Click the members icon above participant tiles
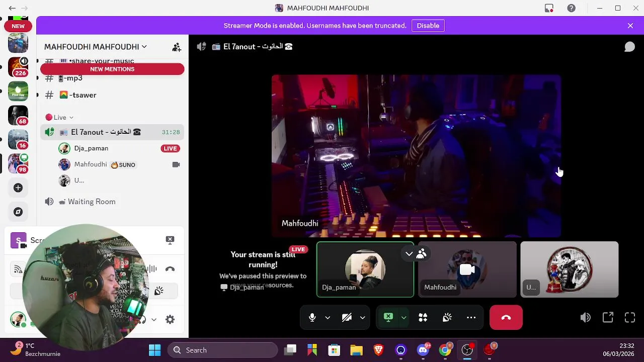Image resolution: width=644 pixels, height=362 pixels. 422,254
